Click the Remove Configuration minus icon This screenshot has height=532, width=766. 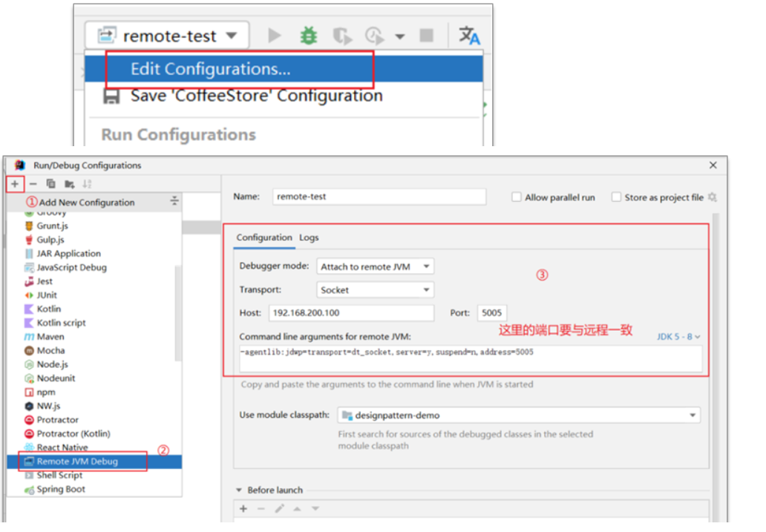(33, 184)
